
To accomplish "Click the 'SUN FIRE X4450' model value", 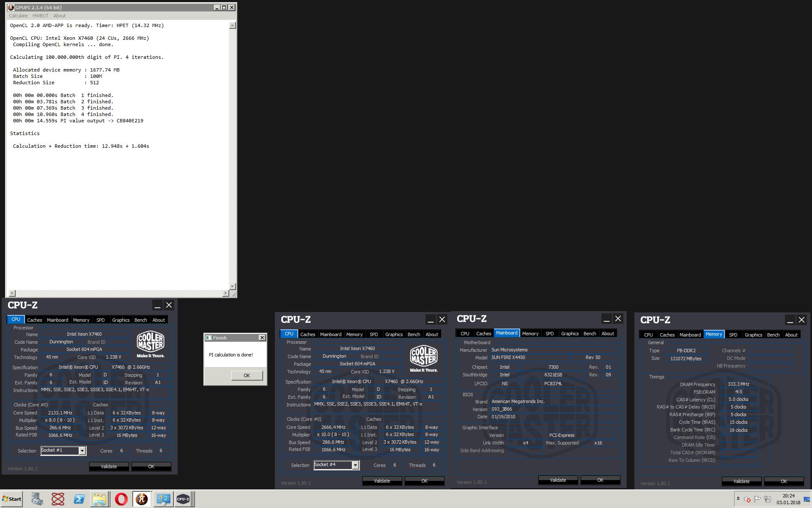I will pyautogui.click(x=508, y=357).
